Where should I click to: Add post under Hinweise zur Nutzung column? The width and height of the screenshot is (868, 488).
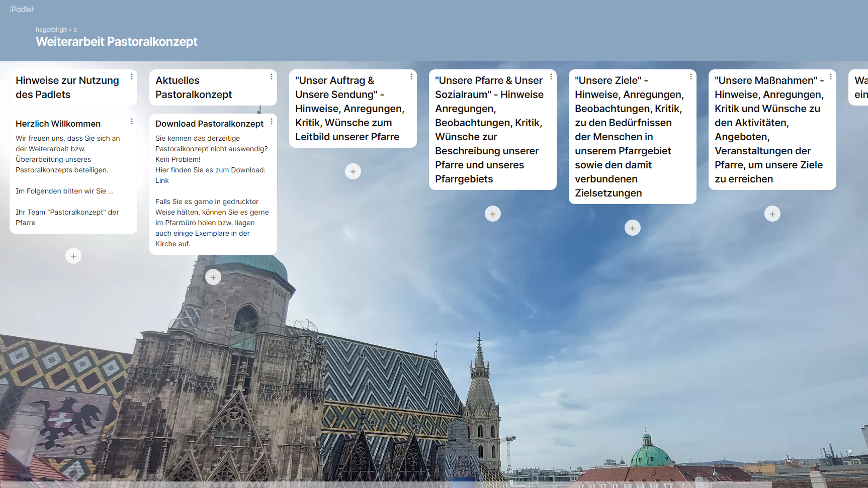[73, 256]
